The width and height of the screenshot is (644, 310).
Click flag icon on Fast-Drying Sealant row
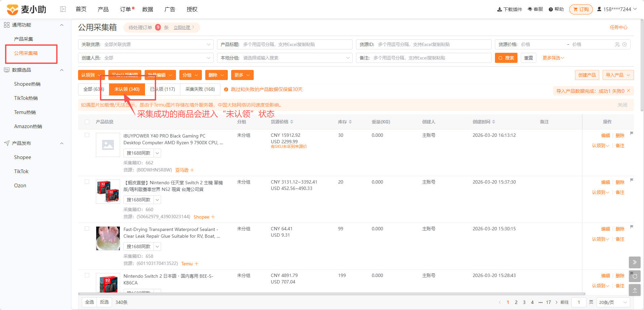(x=632, y=227)
